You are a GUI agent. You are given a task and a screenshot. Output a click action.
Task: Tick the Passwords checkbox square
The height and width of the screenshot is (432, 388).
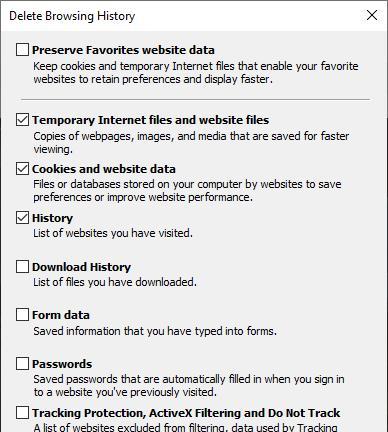tap(22, 364)
